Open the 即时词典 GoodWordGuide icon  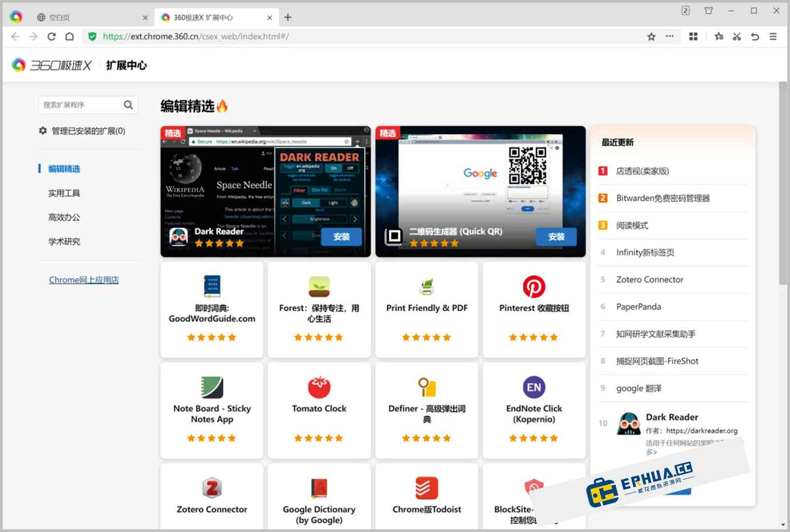tap(212, 286)
